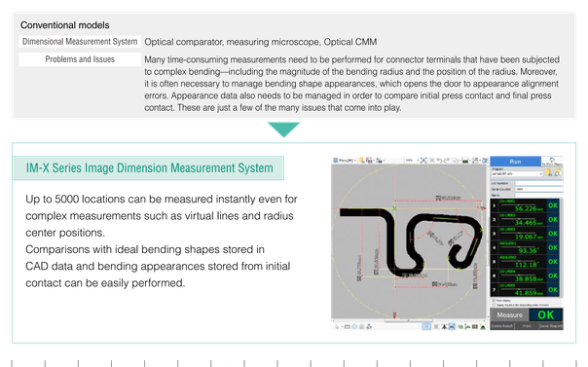The image size is (588, 367).
Task: Click the To Main Menu home icon
Action: tap(552, 162)
